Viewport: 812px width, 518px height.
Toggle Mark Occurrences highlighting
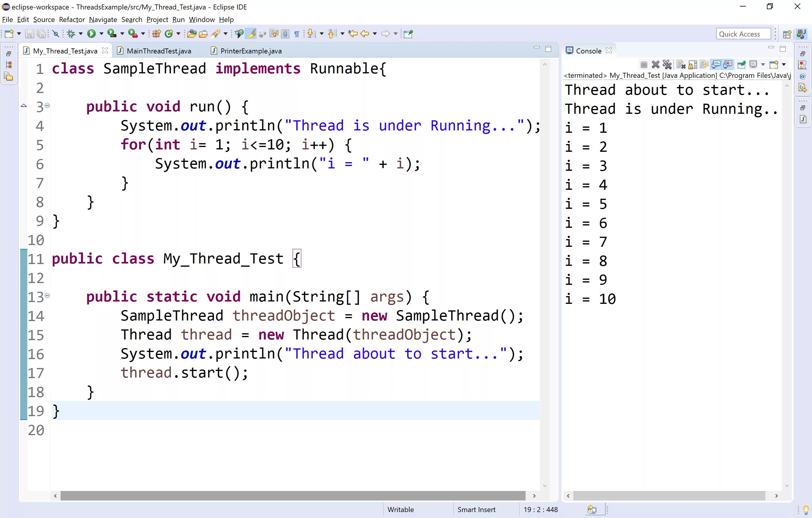click(251, 33)
